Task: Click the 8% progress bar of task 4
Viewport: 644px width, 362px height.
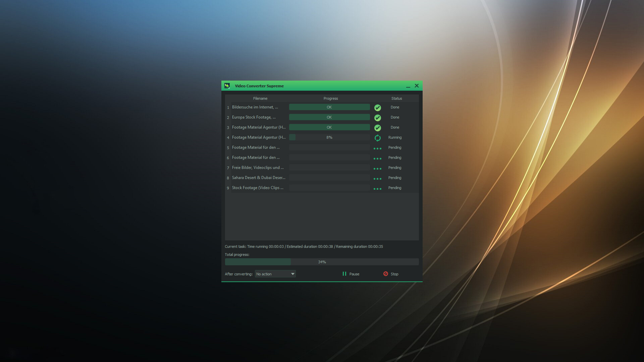Action: tap(329, 137)
